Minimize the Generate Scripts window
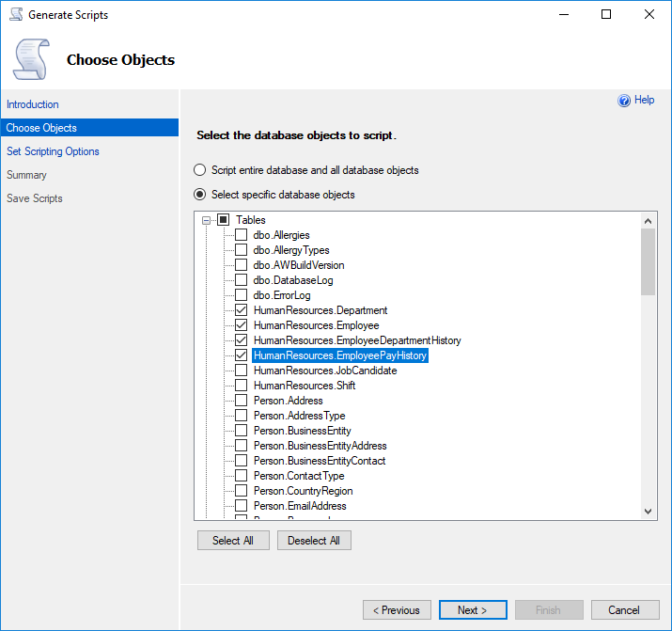The height and width of the screenshot is (631, 672). [564, 14]
